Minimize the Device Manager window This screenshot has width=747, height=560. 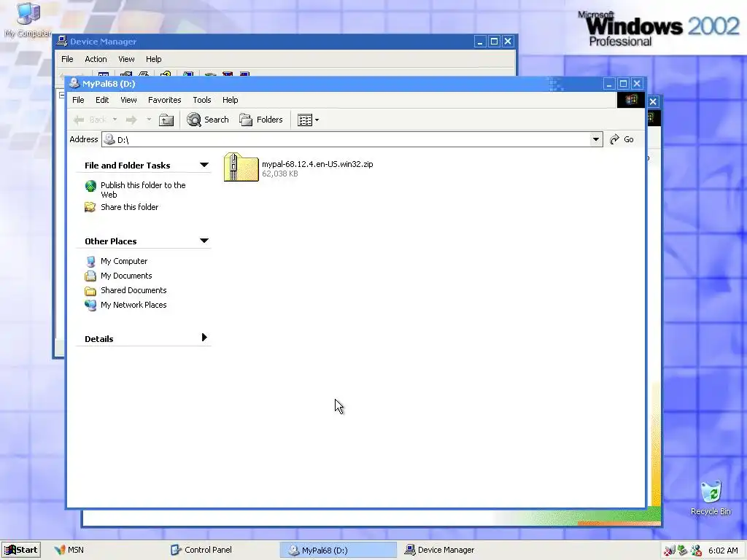[x=480, y=42]
